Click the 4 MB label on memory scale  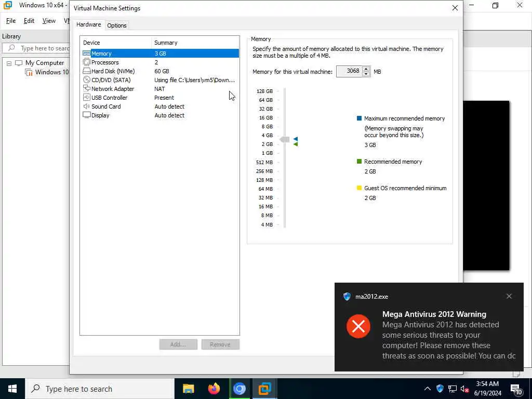pyautogui.click(x=267, y=224)
